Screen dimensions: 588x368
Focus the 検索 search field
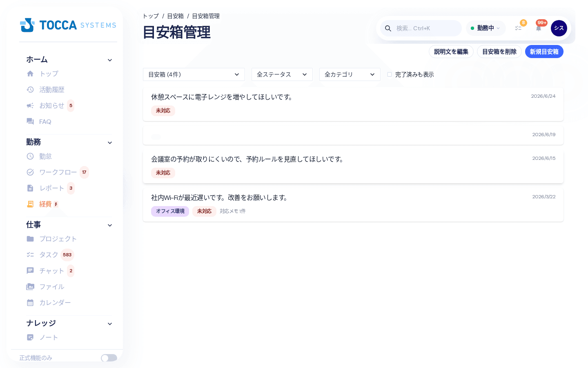[x=421, y=28]
